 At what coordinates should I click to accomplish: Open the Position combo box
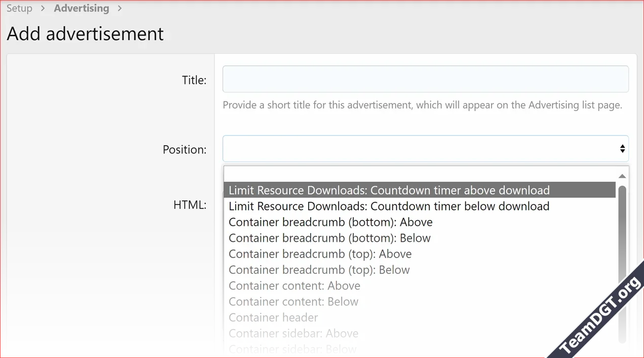click(426, 149)
